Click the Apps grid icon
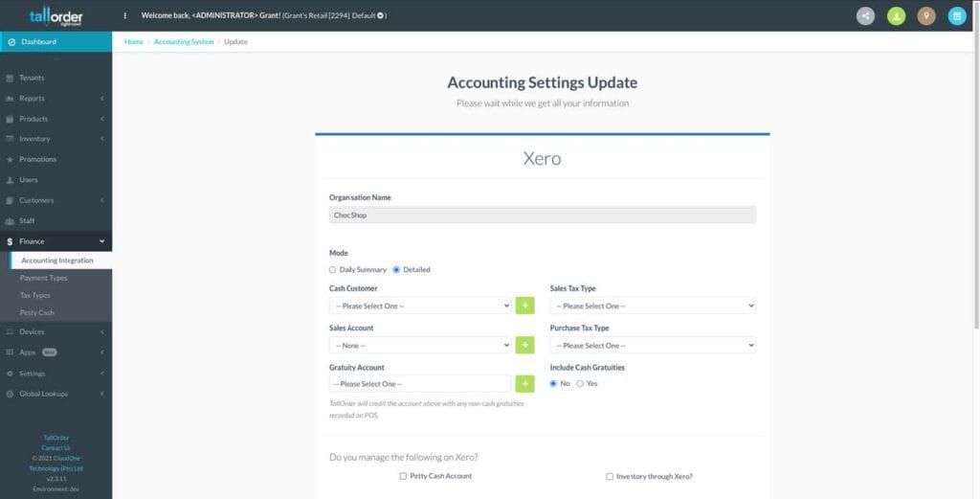 tap(10, 352)
